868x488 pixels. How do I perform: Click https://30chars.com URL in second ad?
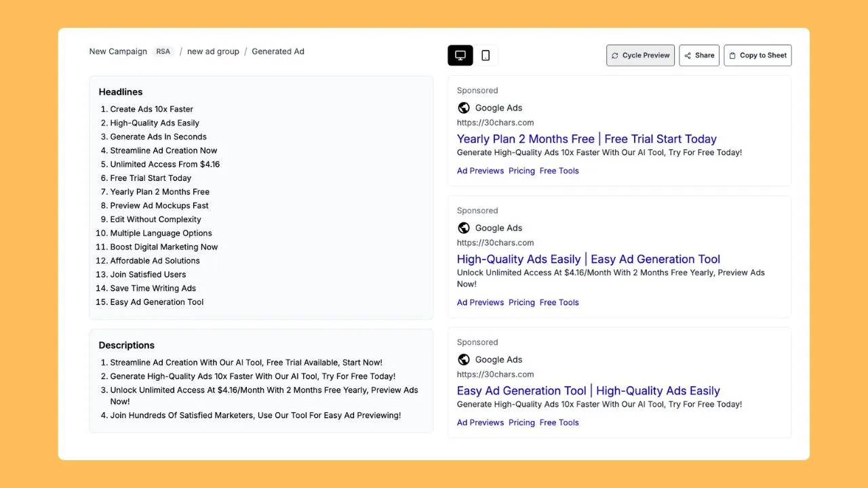click(495, 243)
